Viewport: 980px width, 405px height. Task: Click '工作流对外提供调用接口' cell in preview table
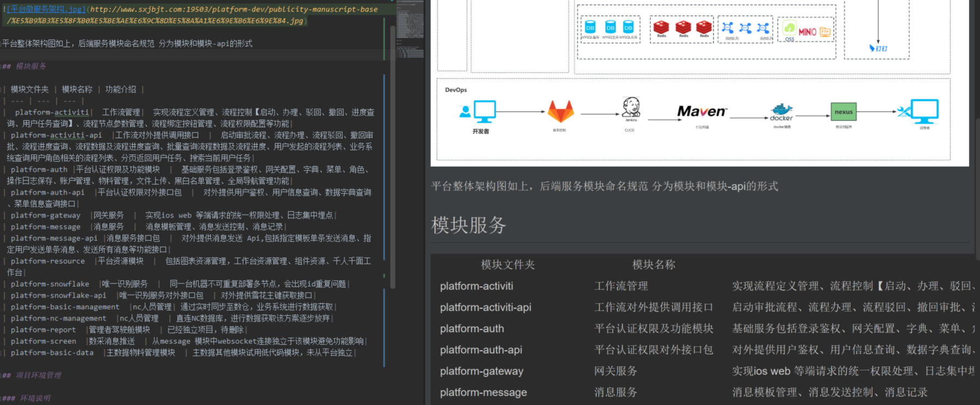(654, 307)
